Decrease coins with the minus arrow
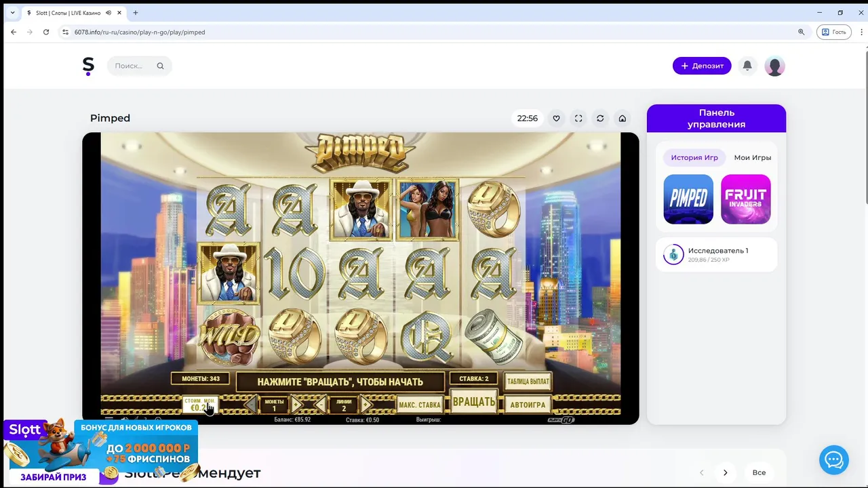This screenshot has height=488, width=868. tap(252, 405)
